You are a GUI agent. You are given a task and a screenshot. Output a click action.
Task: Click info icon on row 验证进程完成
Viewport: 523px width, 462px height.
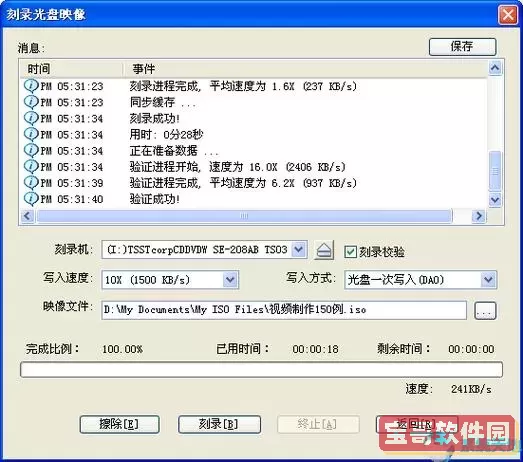31,182
